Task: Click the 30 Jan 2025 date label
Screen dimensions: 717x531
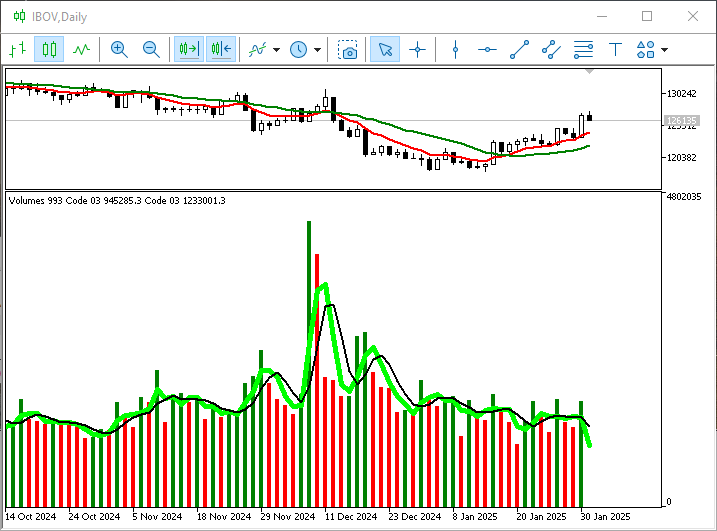Action: click(x=605, y=516)
